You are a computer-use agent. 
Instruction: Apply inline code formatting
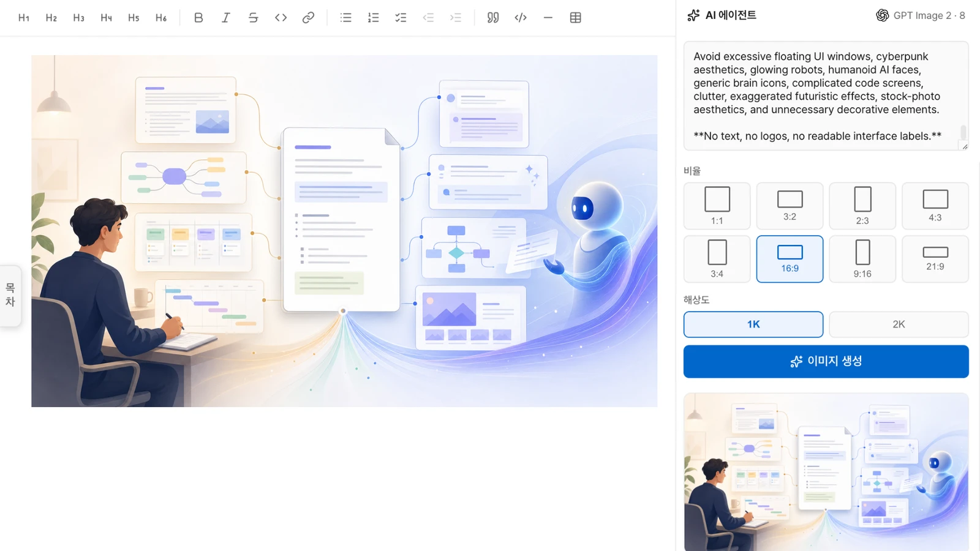281,18
